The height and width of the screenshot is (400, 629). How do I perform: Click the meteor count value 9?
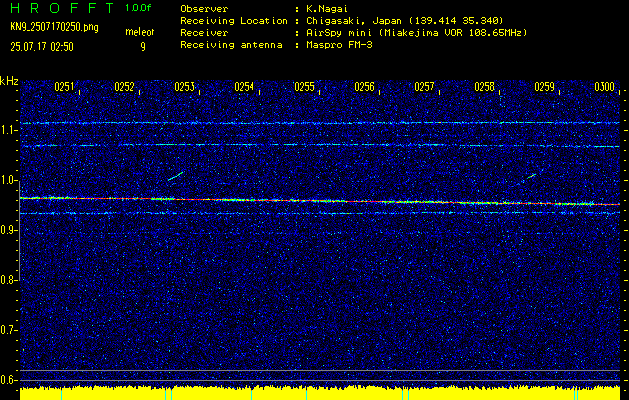(142, 47)
